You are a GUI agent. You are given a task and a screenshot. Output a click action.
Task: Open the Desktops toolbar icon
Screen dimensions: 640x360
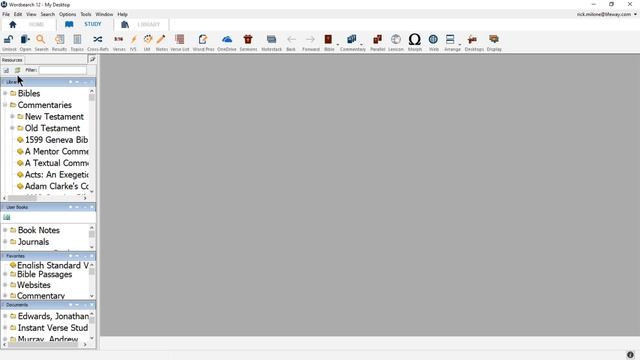click(x=473, y=40)
